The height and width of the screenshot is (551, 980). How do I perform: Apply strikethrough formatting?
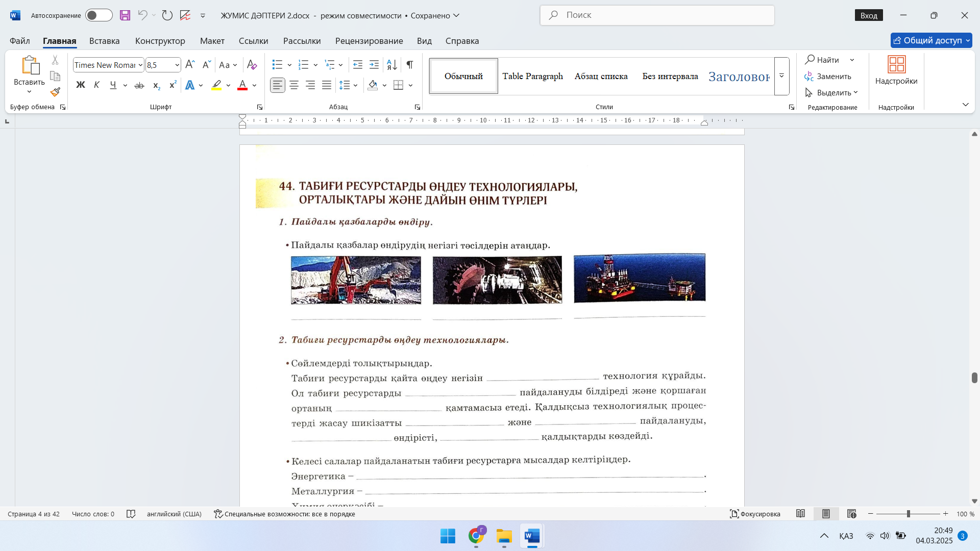[139, 86]
